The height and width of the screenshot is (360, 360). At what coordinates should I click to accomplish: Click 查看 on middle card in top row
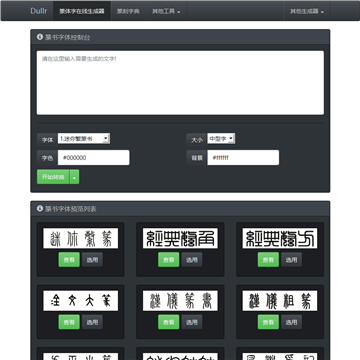(169, 260)
